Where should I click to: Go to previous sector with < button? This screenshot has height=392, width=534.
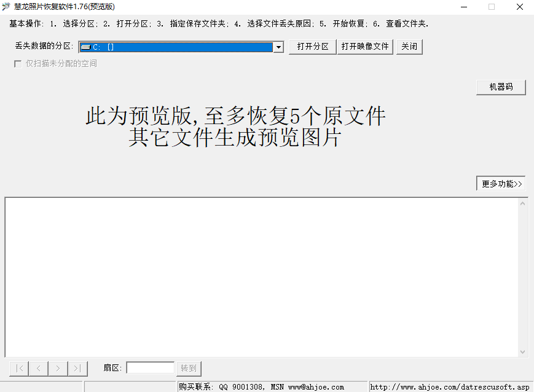pyautogui.click(x=39, y=369)
